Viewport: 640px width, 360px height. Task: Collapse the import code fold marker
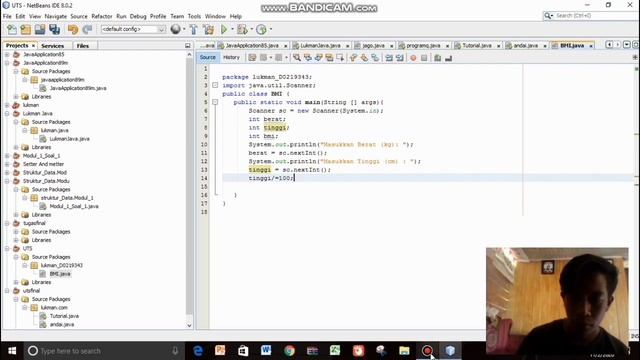click(x=215, y=85)
